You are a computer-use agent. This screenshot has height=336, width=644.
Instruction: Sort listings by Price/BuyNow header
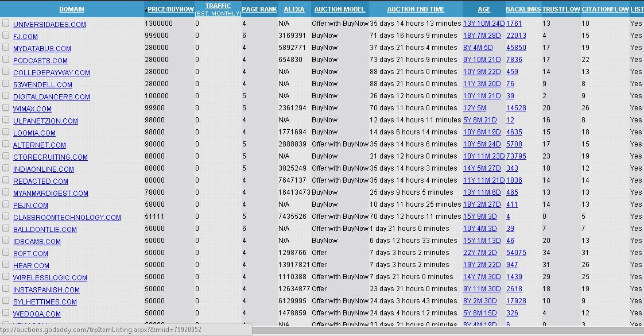pyautogui.click(x=171, y=9)
